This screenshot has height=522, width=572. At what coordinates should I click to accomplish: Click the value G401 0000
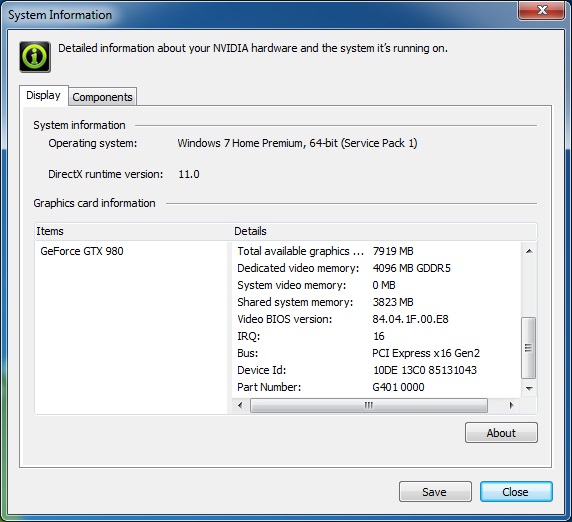pos(398,387)
